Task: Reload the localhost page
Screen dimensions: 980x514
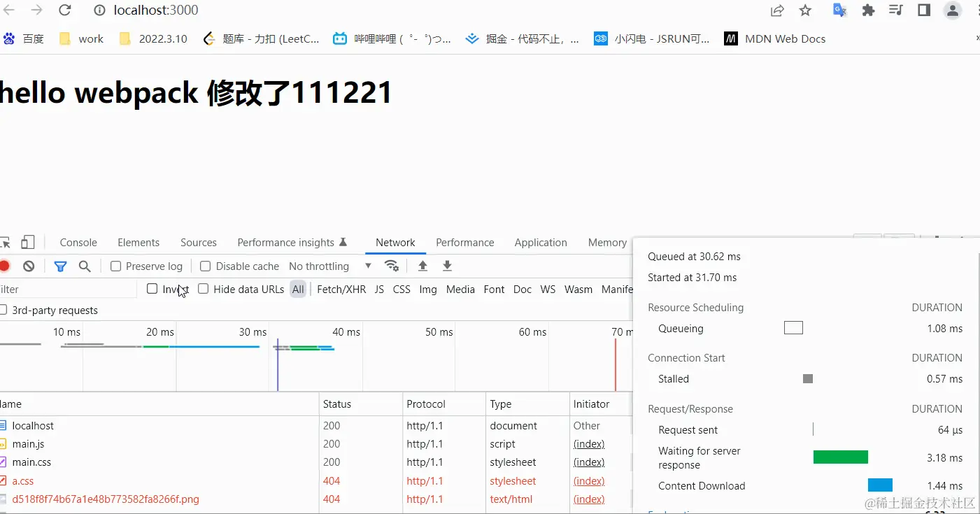Action: 65,10
